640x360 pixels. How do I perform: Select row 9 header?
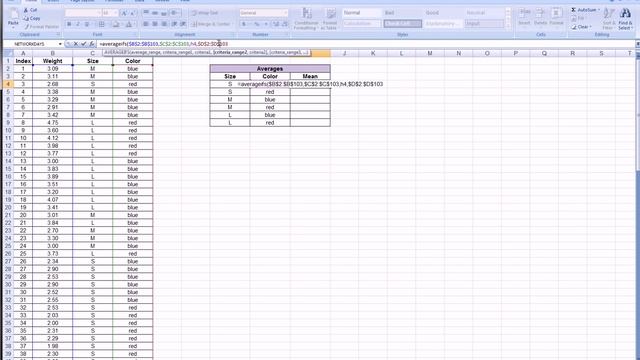[8, 122]
